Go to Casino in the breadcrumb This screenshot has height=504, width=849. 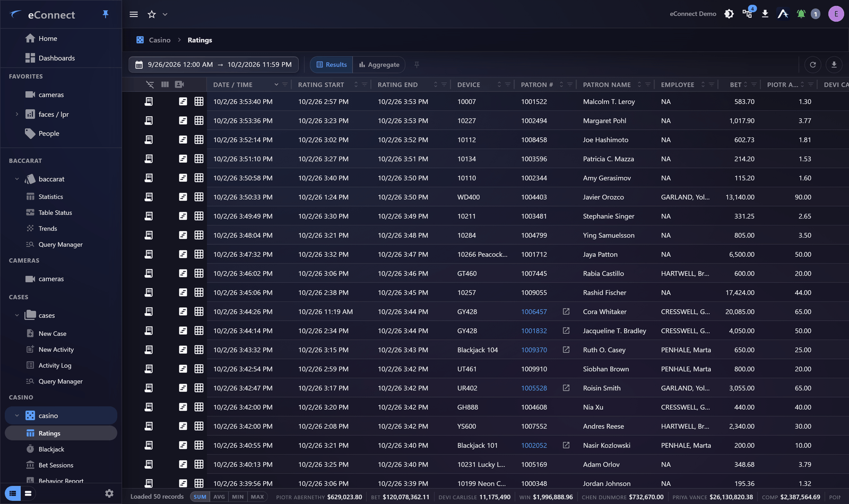(x=160, y=40)
